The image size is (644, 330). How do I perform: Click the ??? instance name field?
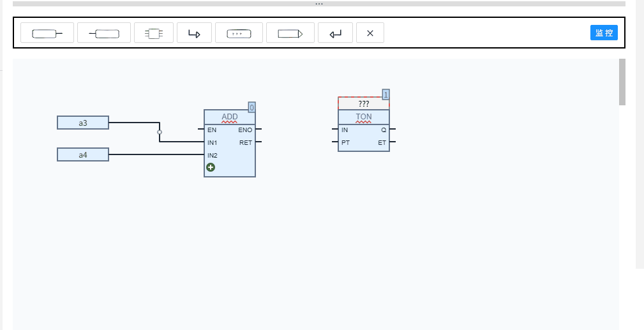(x=363, y=103)
